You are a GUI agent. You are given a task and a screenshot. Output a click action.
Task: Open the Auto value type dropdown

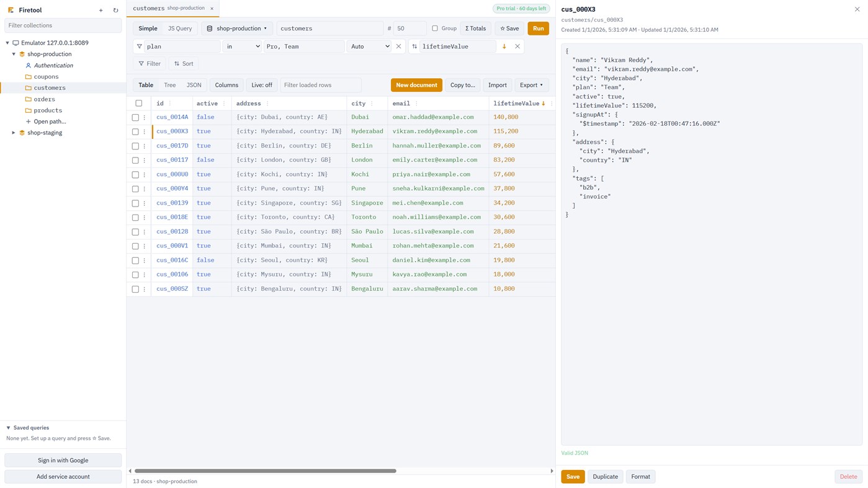click(x=369, y=47)
